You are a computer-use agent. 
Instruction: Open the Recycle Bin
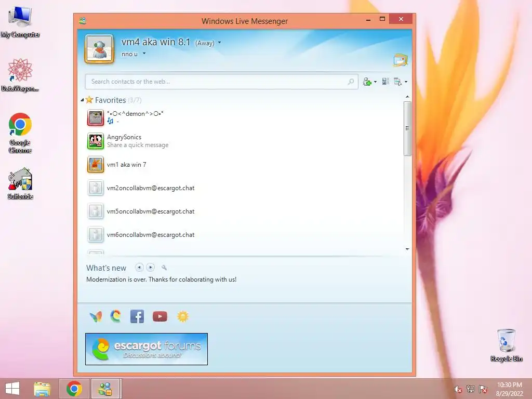506,345
